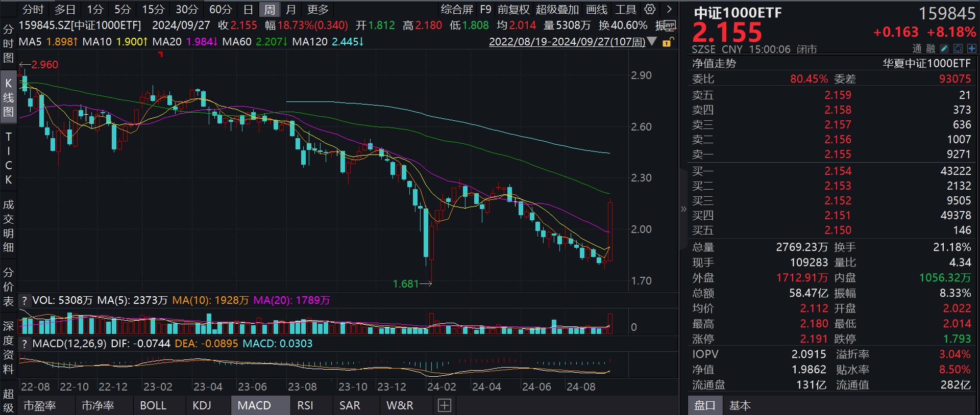Click the 融 tag in quote header
This screenshot has height=415, width=980.
click(x=931, y=48)
